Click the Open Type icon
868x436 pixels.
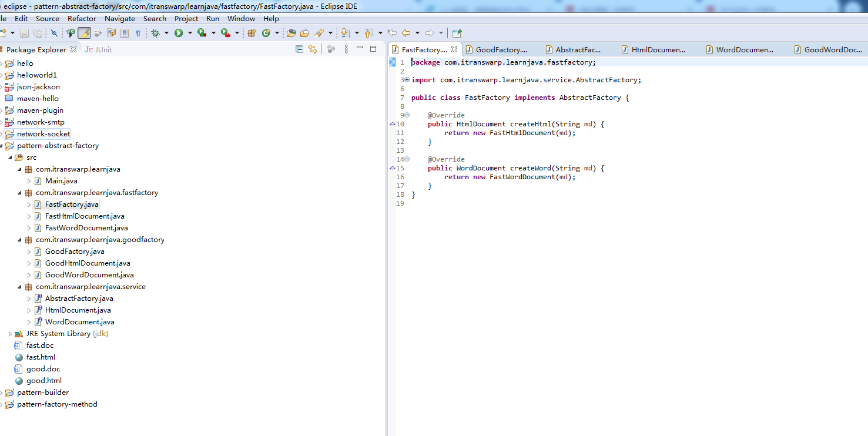click(x=291, y=33)
